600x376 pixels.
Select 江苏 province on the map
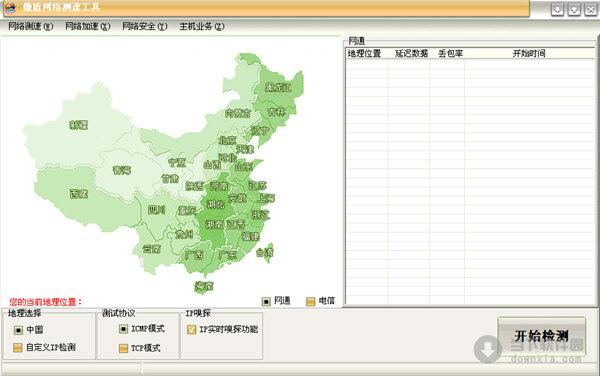tap(258, 186)
